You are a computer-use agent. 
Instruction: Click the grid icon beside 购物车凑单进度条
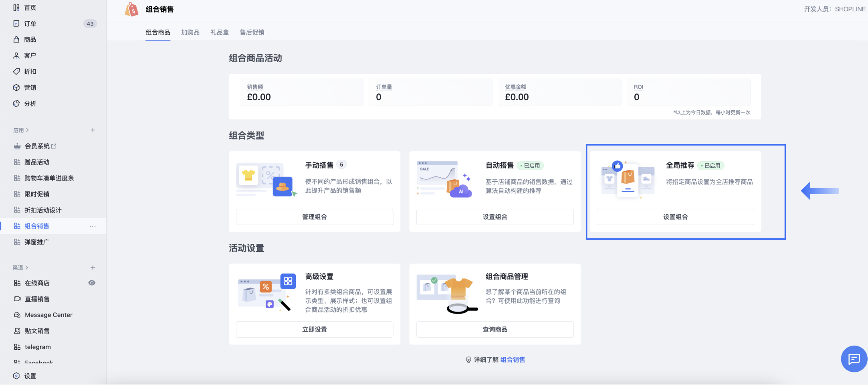click(17, 178)
